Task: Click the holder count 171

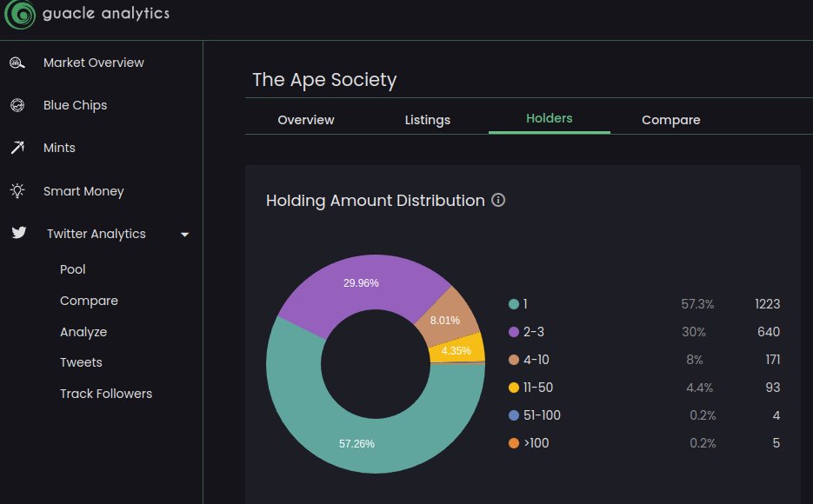Action: click(x=773, y=360)
